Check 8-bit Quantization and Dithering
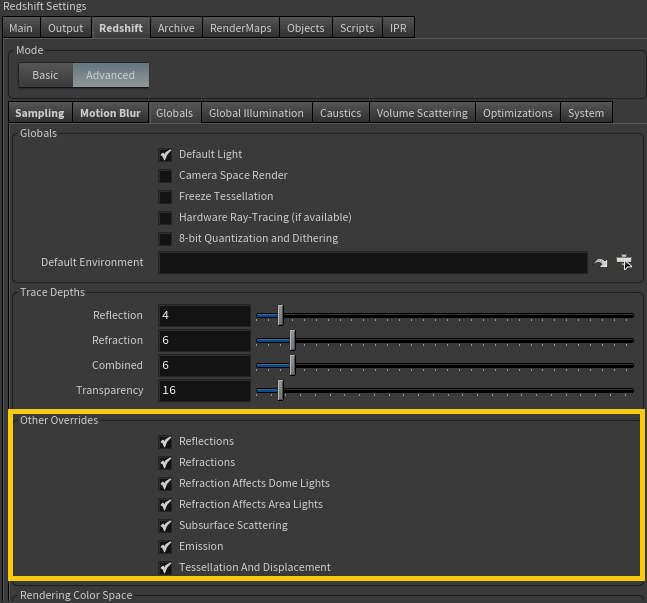This screenshot has width=647, height=603. click(x=166, y=239)
